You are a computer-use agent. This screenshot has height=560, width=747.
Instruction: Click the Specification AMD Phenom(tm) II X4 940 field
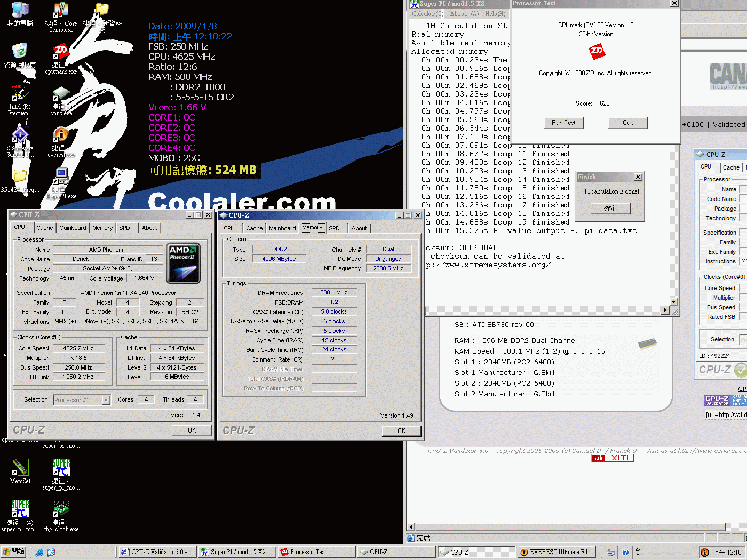tap(128, 293)
